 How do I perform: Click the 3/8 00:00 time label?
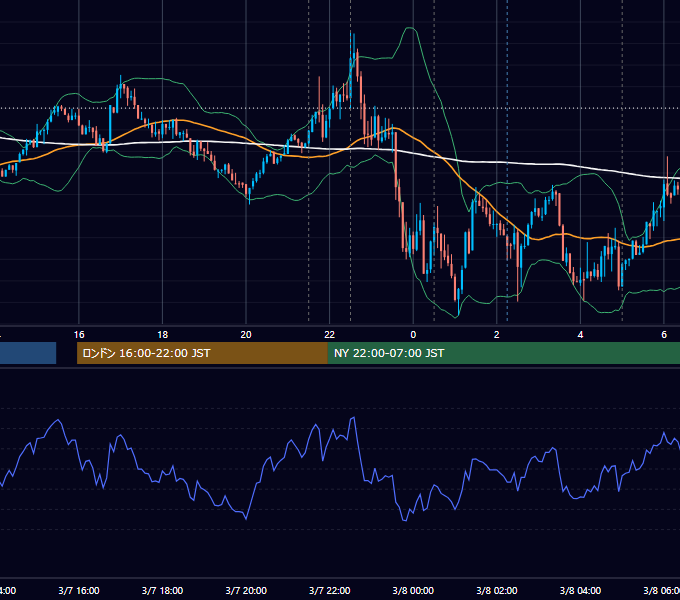click(413, 590)
